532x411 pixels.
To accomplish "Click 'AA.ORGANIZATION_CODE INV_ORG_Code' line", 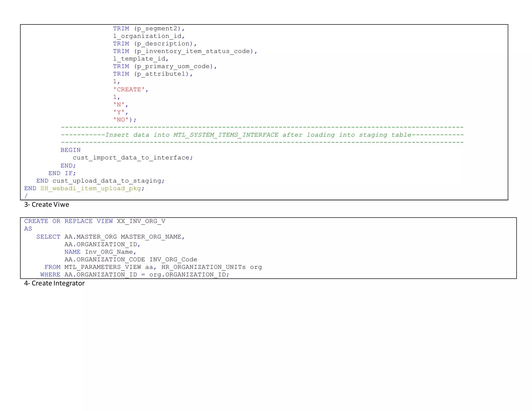I will tap(131, 260).
